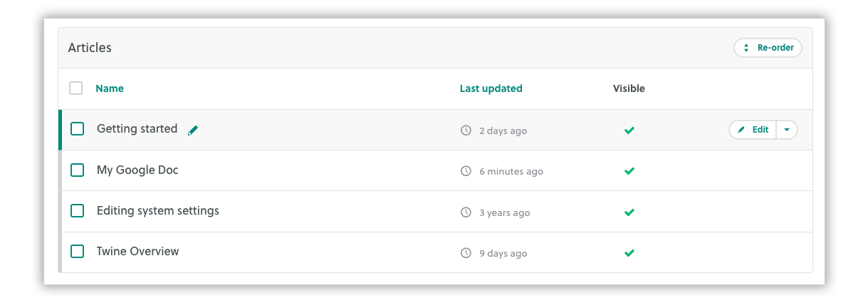Click the visible checkmark for My Google Doc

[629, 171]
